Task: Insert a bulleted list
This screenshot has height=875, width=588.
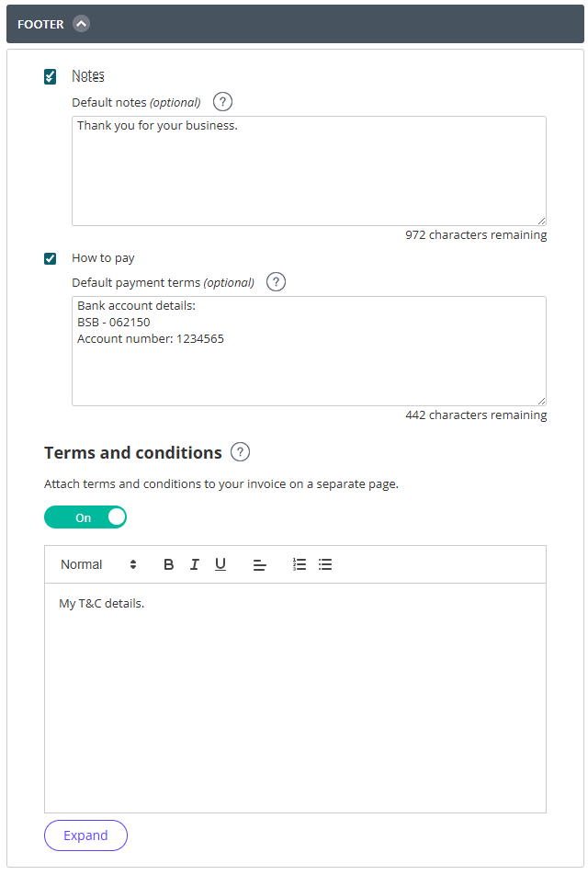Action: 325,564
